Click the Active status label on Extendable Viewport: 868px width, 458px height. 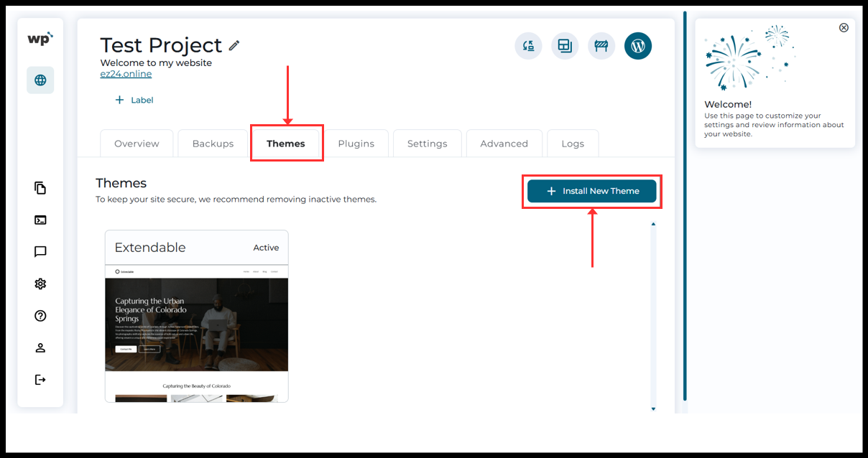coord(266,248)
